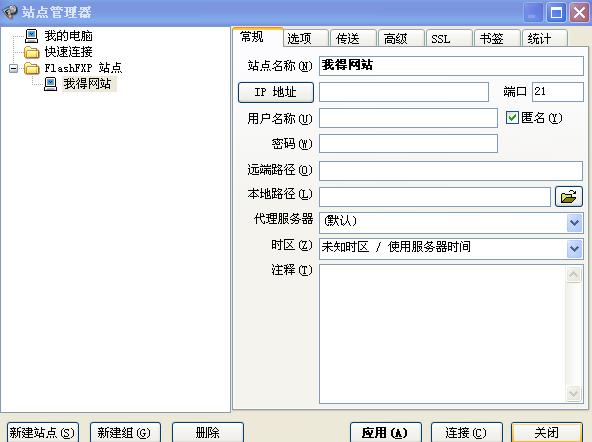The width and height of the screenshot is (592, 442).
Task: Click the Quick Connect (快速连接) folder icon
Action: tap(32, 52)
